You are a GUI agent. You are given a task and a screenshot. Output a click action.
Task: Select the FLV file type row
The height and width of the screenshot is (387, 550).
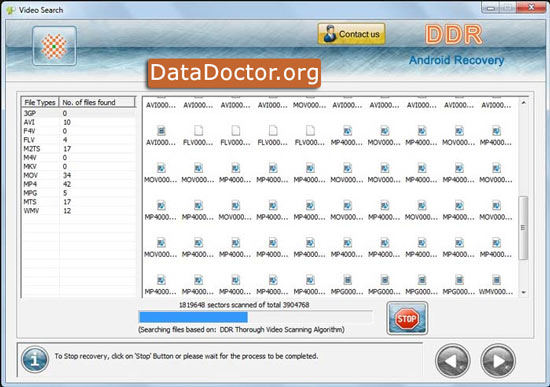79,140
